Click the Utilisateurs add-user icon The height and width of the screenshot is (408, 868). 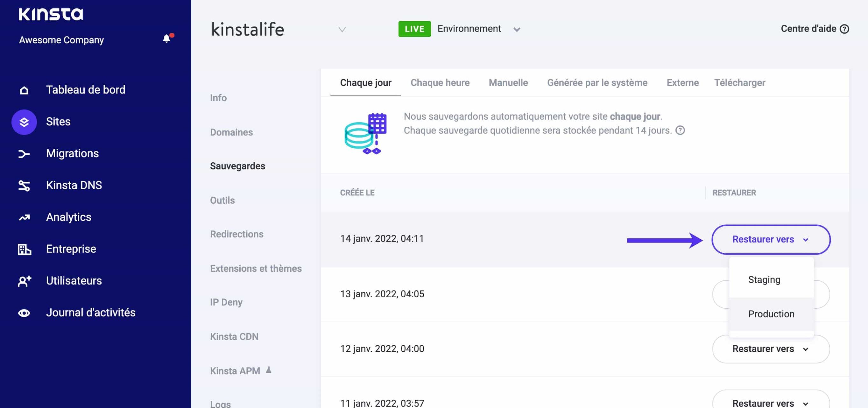[x=24, y=281]
